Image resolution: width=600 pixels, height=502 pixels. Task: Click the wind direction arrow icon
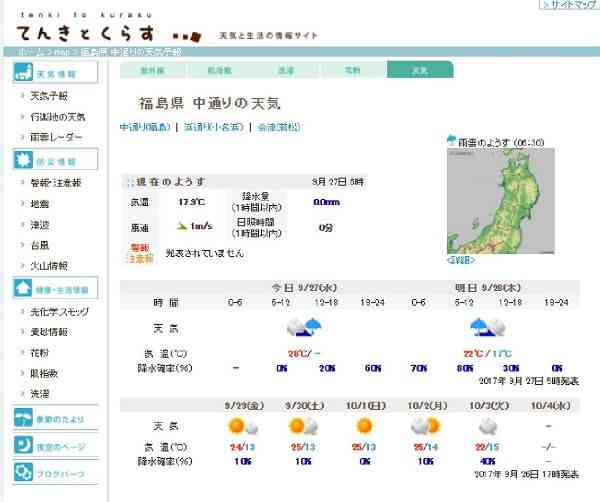(x=182, y=226)
